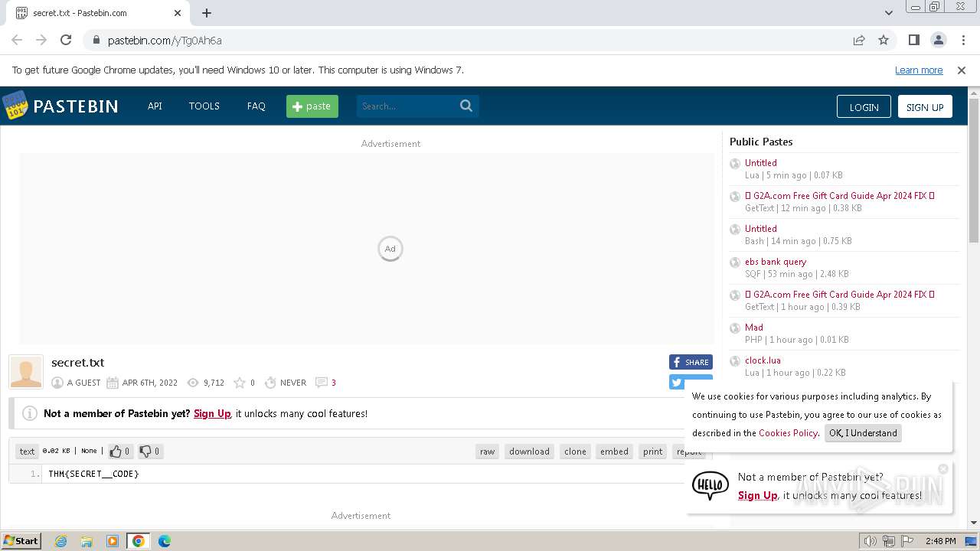This screenshot has width=980, height=551.
Task: Open the first Untitled Lua paste
Action: click(x=761, y=163)
